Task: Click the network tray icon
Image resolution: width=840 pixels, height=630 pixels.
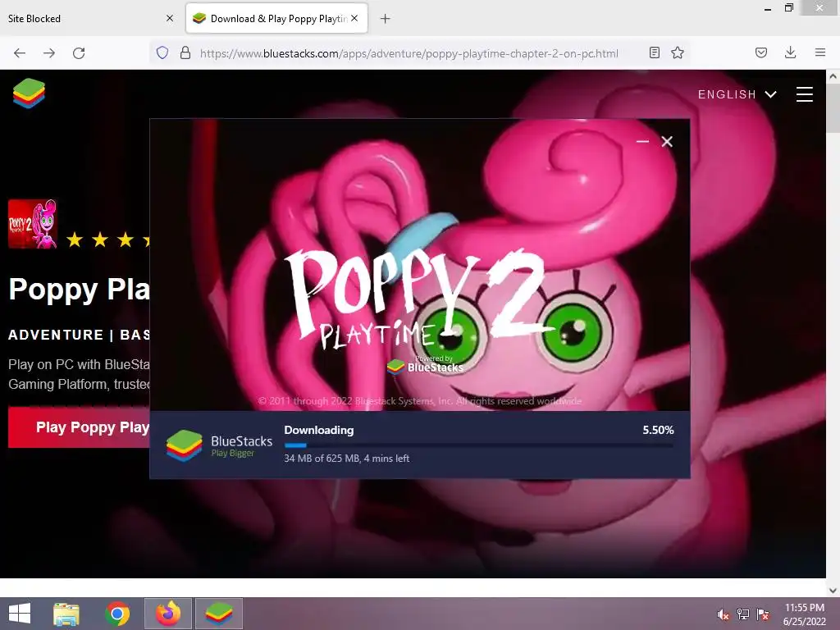Action: [742, 614]
